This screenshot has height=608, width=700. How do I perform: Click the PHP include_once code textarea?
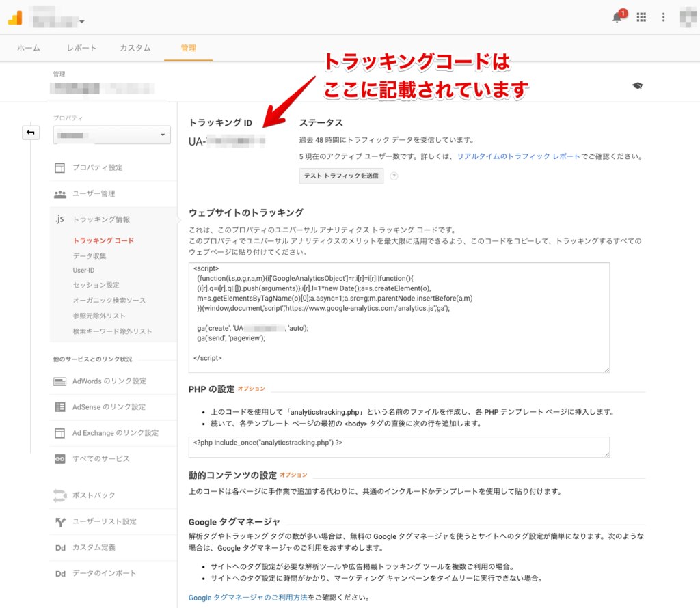399,447
